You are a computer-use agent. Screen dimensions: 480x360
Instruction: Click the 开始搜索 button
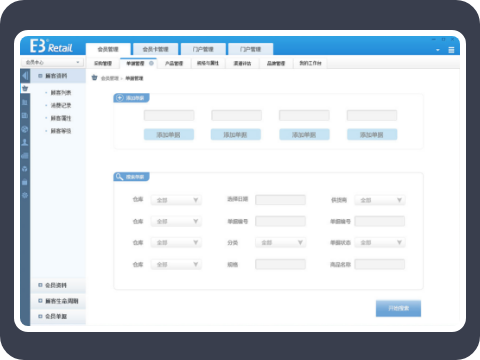pyautogui.click(x=398, y=308)
